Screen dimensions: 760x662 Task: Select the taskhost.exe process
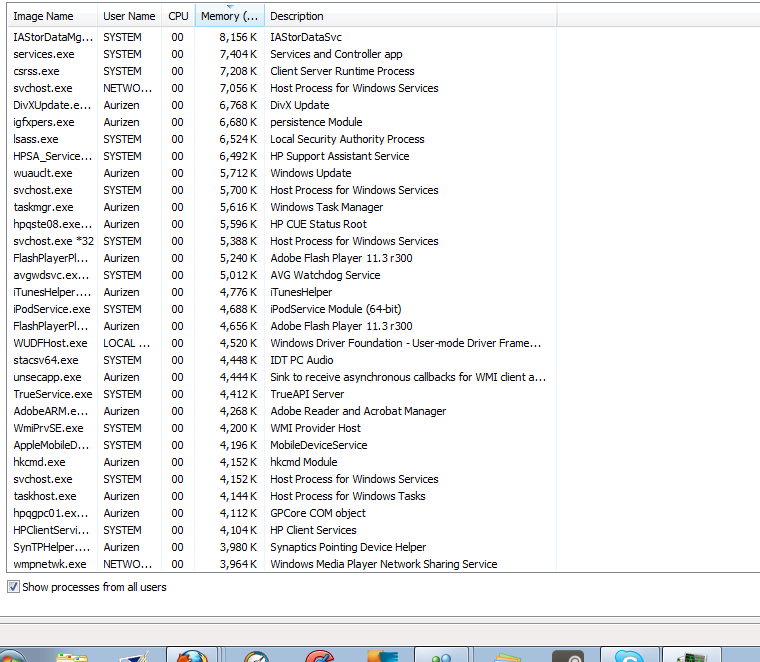click(x=282, y=496)
